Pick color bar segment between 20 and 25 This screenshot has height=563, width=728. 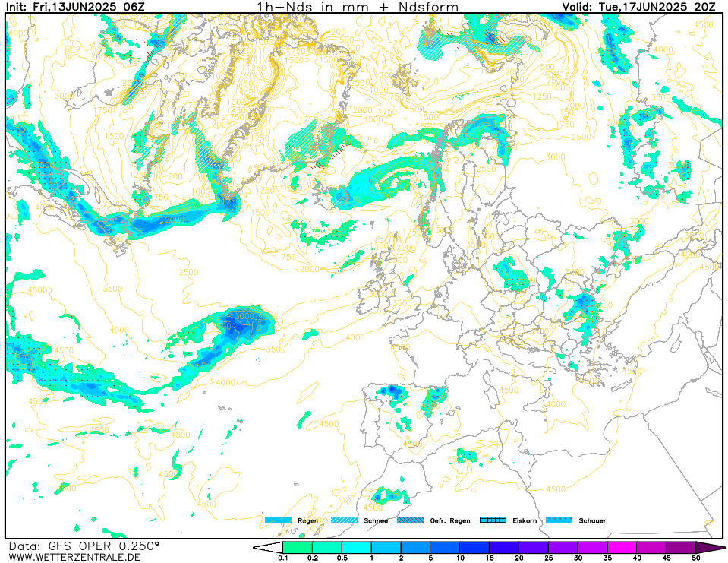[534, 548]
